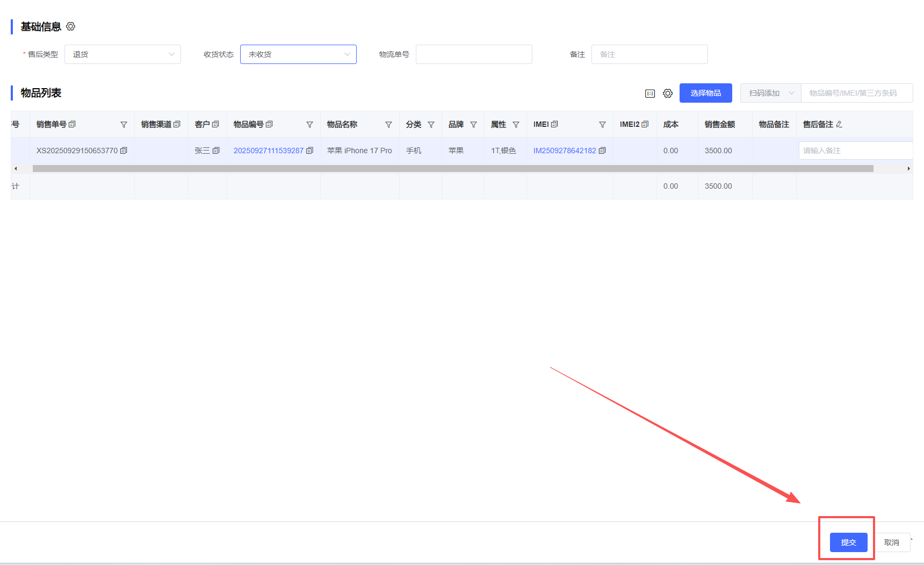Focus the 物流单号 input field

click(x=473, y=54)
